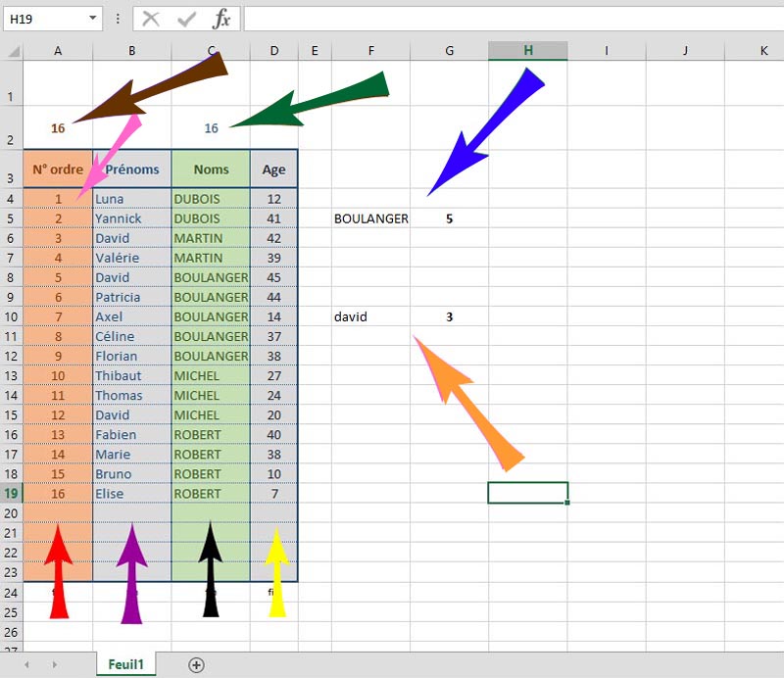Click the N° ordre header cell
This screenshot has height=678, width=784.
pyautogui.click(x=58, y=169)
